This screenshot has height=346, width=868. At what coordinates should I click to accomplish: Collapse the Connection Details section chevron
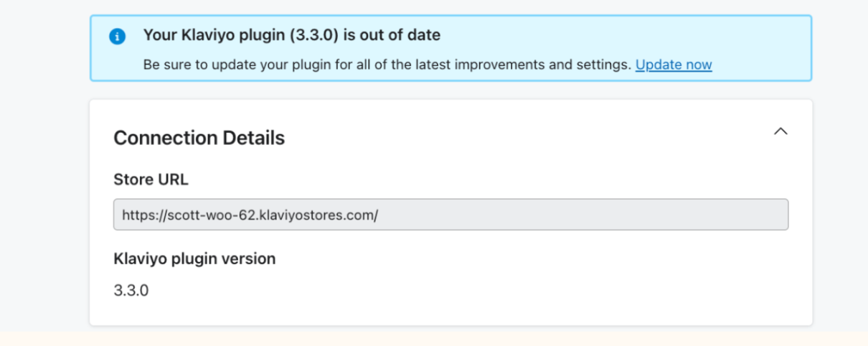click(x=780, y=131)
